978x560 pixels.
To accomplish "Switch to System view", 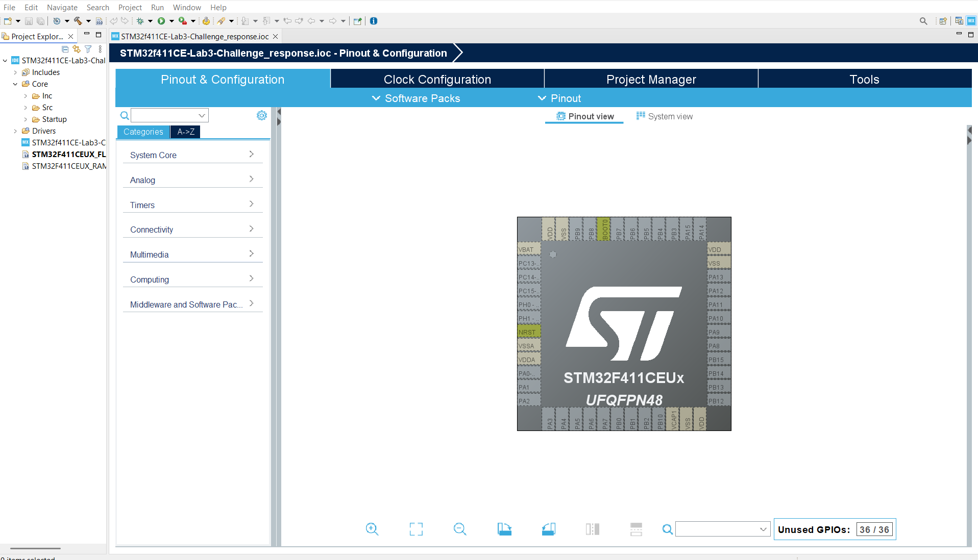I will point(665,116).
